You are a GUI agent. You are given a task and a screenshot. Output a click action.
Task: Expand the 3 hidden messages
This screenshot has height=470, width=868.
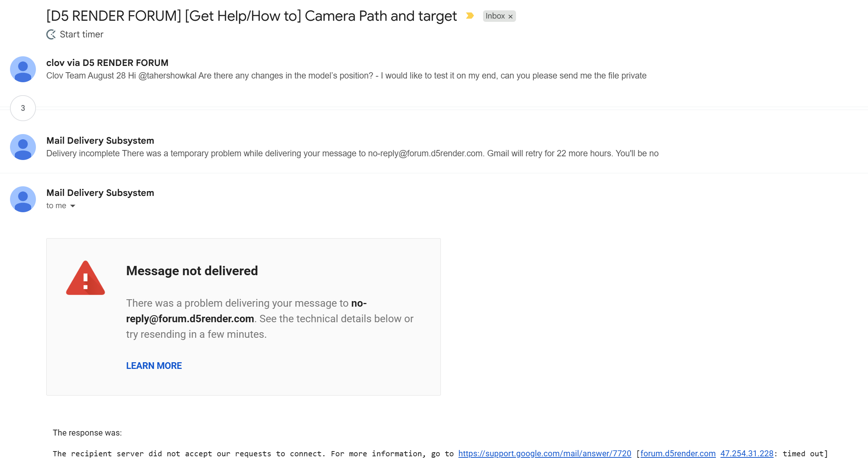pyautogui.click(x=23, y=108)
